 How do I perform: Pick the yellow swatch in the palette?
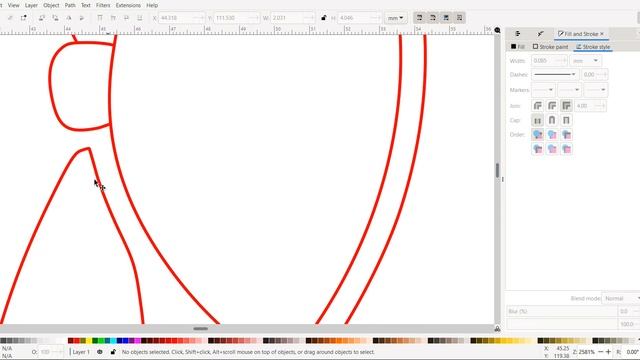coord(89,340)
